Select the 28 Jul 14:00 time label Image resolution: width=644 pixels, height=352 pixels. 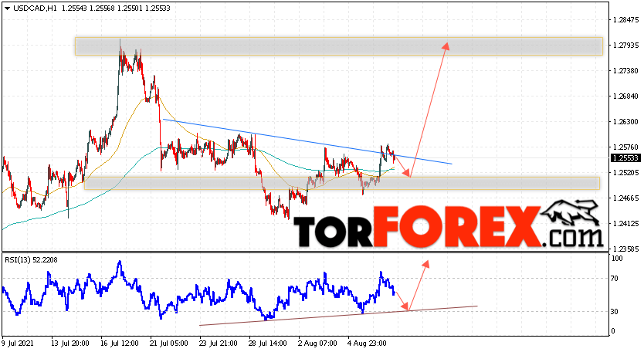point(267,344)
